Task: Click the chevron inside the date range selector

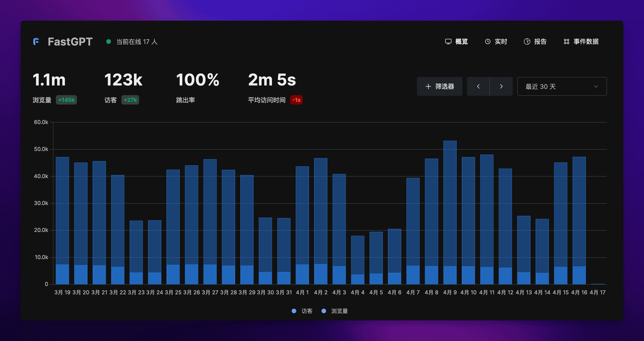Action: click(x=596, y=87)
